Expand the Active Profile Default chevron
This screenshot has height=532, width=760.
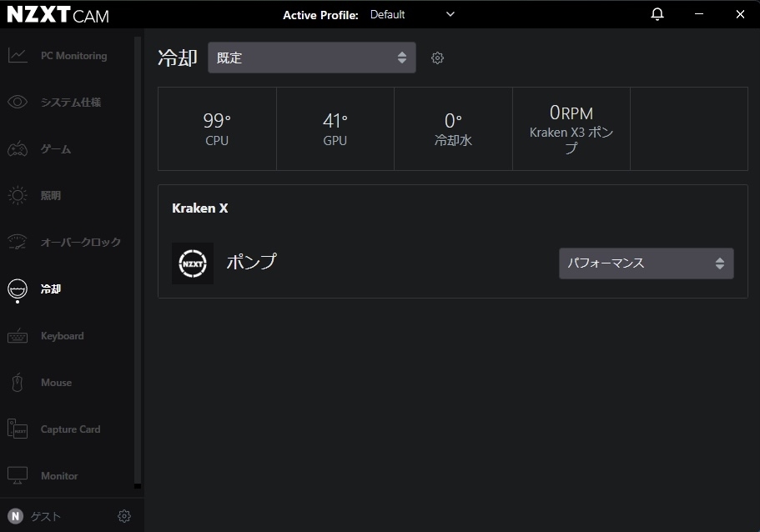pos(450,14)
